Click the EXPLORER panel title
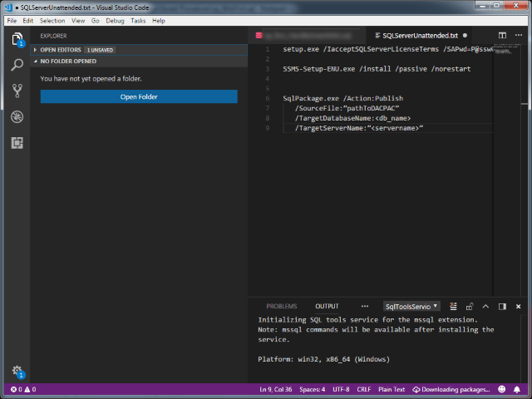532x399 pixels. pyautogui.click(x=53, y=36)
